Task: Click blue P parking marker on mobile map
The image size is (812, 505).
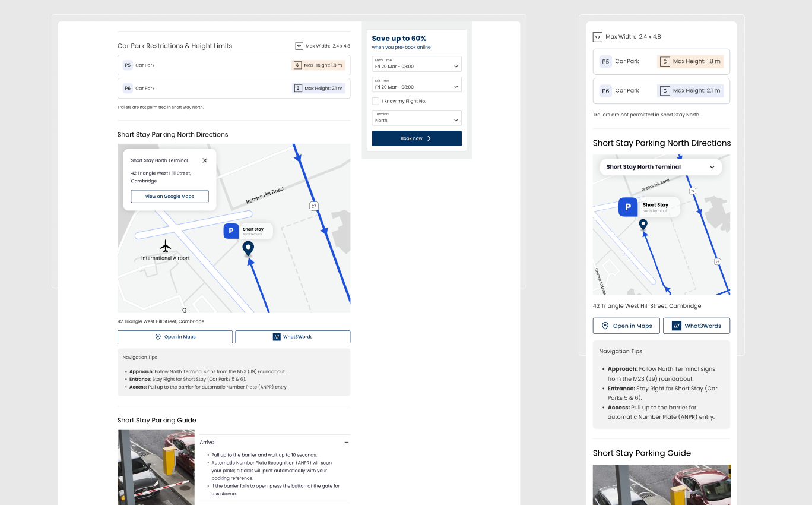Action: [x=628, y=207]
